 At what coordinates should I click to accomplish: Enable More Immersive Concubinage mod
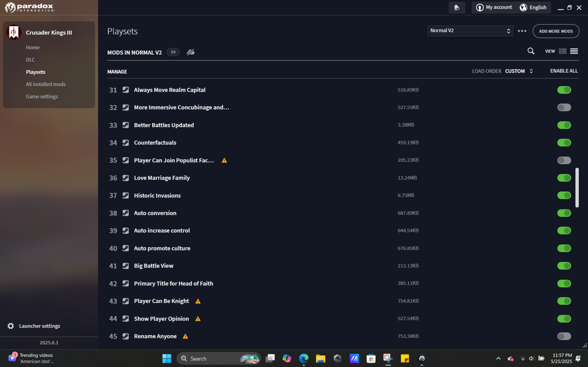click(x=564, y=107)
